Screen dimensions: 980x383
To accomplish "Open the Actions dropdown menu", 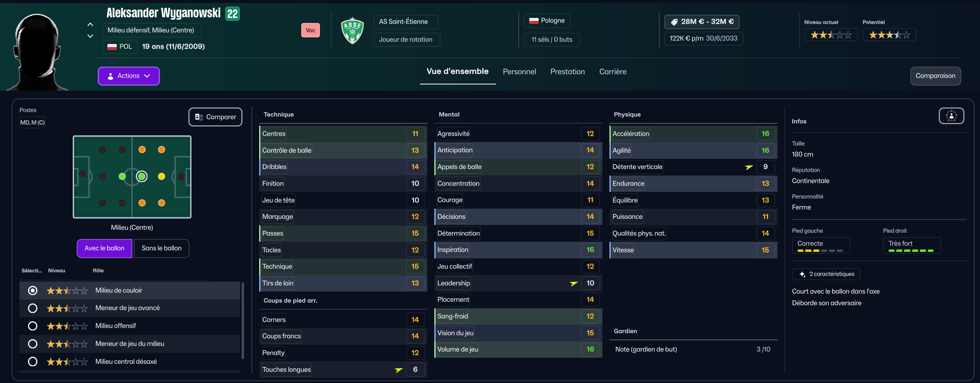I will 128,76.
